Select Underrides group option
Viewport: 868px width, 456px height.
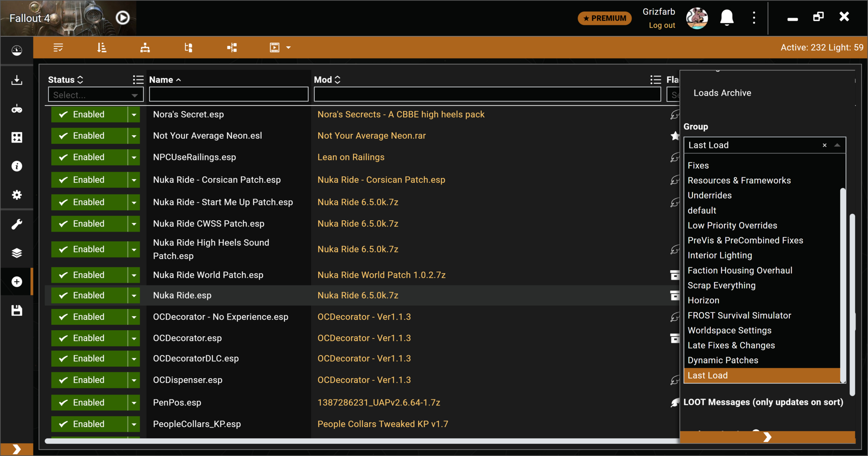point(762,195)
